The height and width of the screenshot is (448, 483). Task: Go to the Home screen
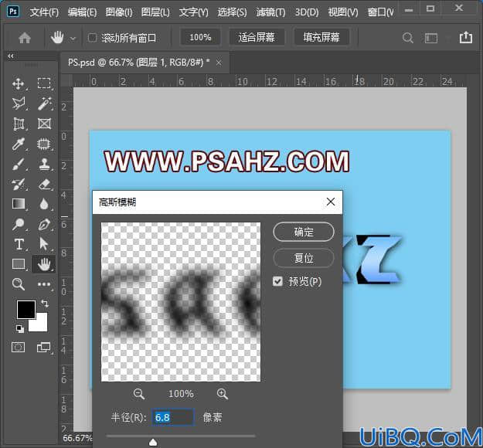click(25, 38)
